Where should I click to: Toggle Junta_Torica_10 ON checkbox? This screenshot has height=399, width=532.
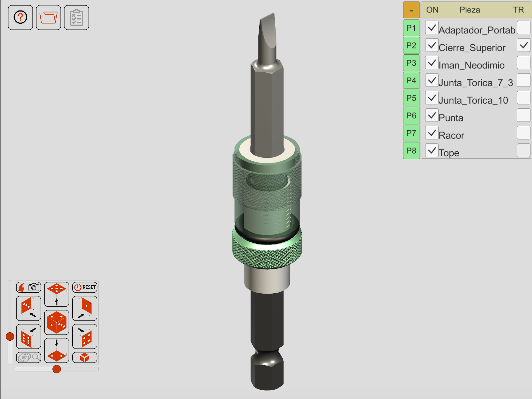point(432,98)
